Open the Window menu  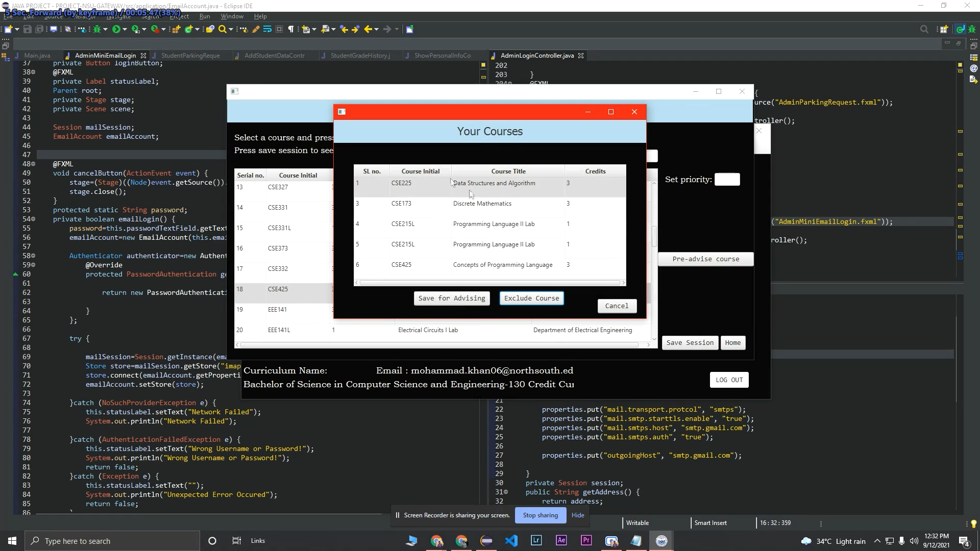(x=232, y=16)
